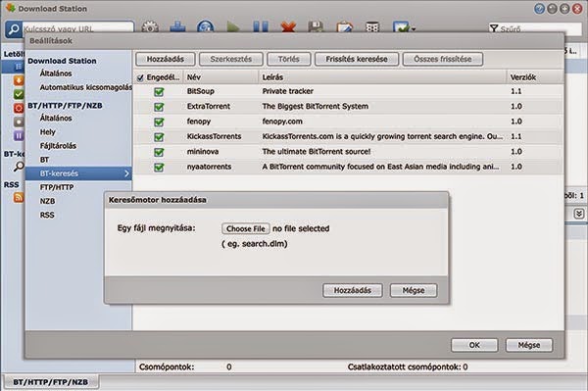The height and width of the screenshot is (391, 588).
Task: Focus the Kulcsszó vagy URL search field
Action: [78, 28]
